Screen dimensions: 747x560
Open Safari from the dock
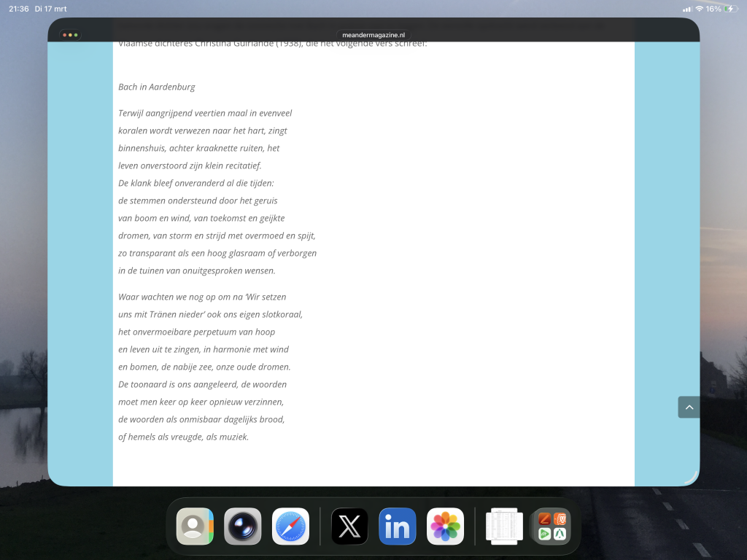coord(291,526)
